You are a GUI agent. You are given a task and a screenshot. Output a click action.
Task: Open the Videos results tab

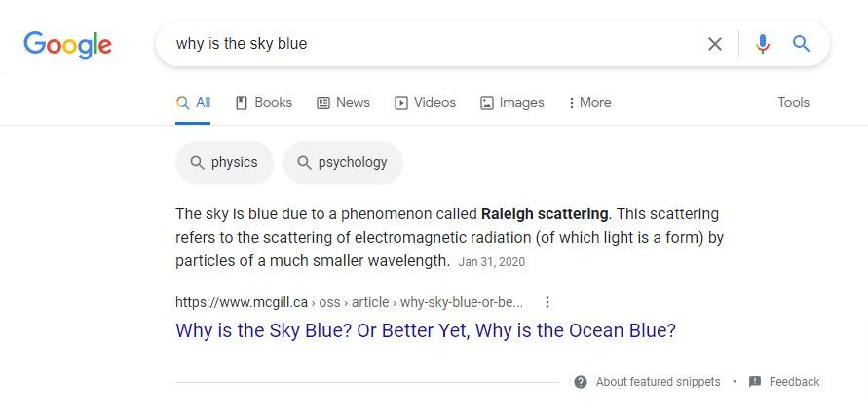point(425,102)
